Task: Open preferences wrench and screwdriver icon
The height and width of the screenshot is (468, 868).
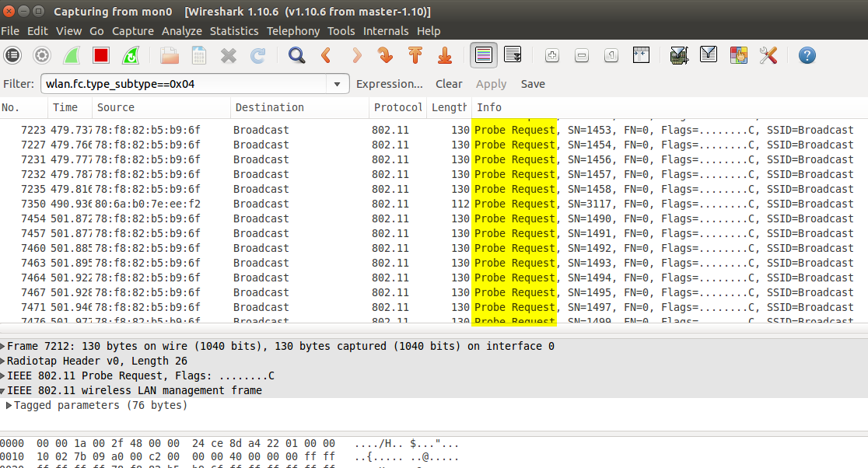Action: [768, 55]
